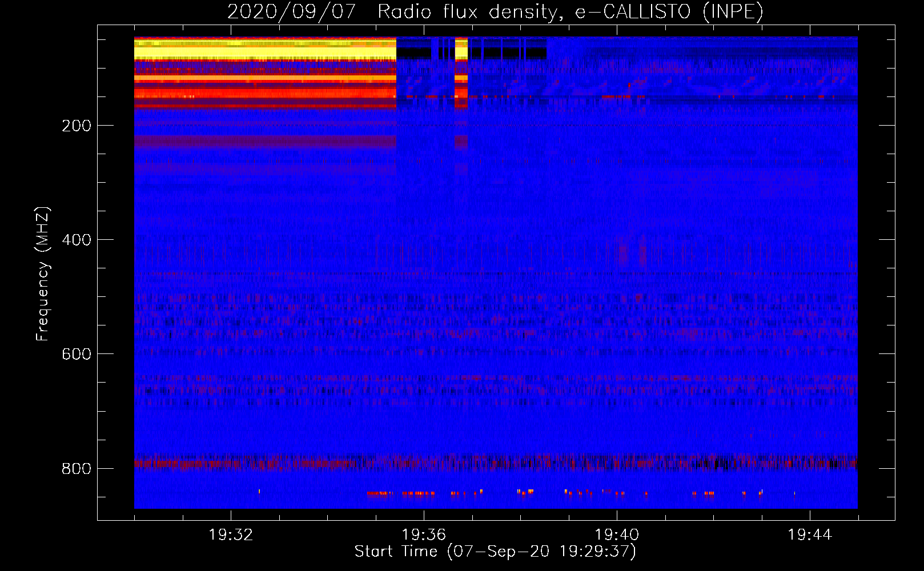Click the 19:32 time tick label
The height and width of the screenshot is (571, 924).
tap(231, 535)
